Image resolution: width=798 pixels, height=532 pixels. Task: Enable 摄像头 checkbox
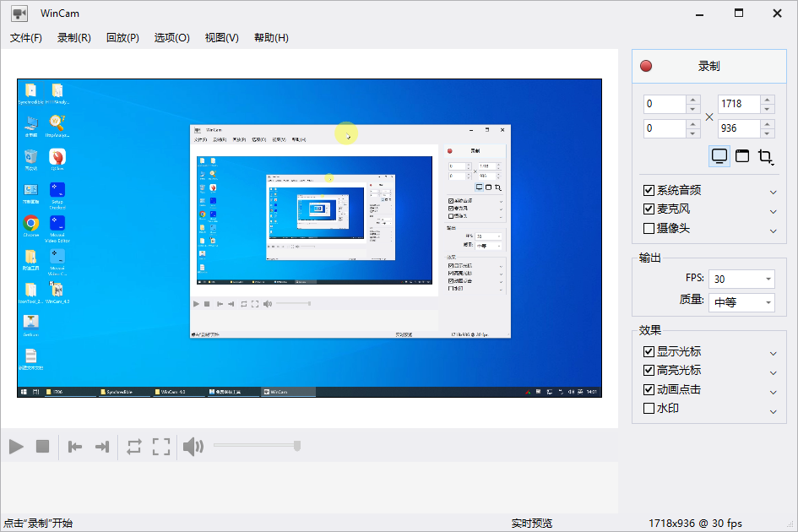[649, 229]
